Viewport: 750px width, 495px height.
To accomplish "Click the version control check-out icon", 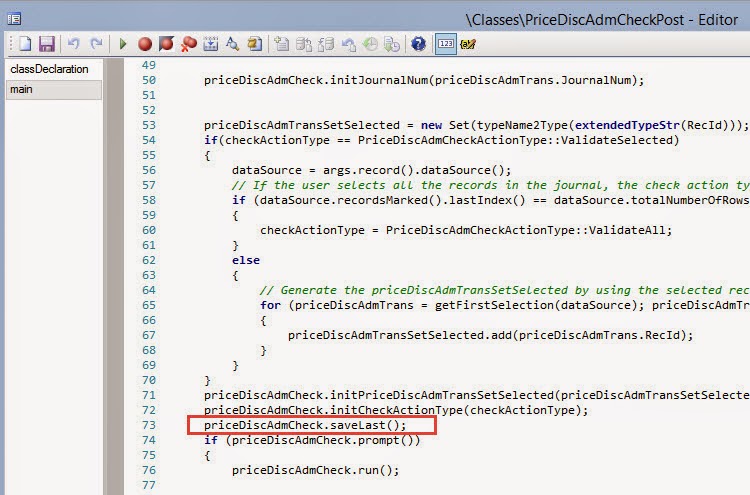I will point(304,44).
